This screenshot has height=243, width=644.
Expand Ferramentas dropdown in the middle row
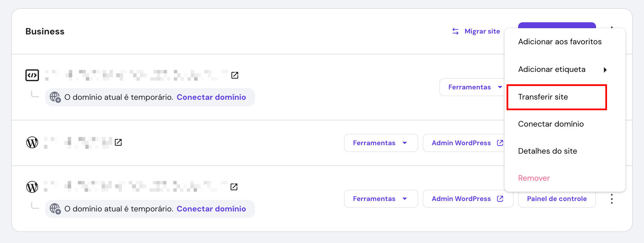coord(381,143)
